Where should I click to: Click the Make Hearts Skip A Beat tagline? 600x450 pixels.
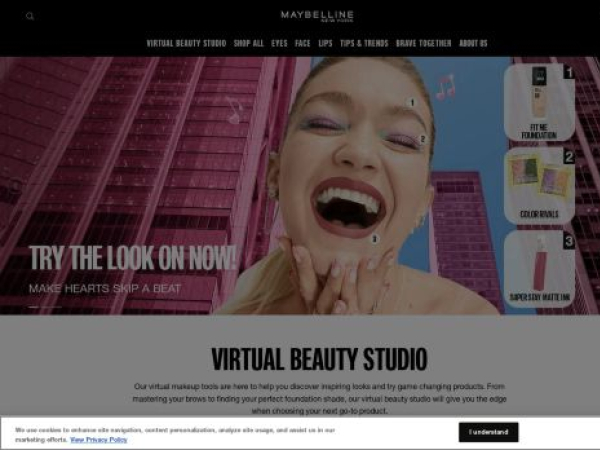click(x=105, y=289)
